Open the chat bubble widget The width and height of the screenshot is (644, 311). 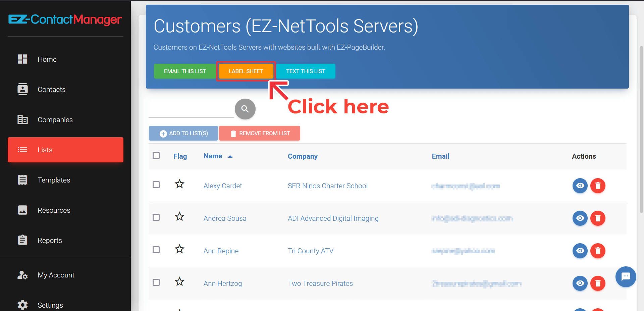click(626, 277)
